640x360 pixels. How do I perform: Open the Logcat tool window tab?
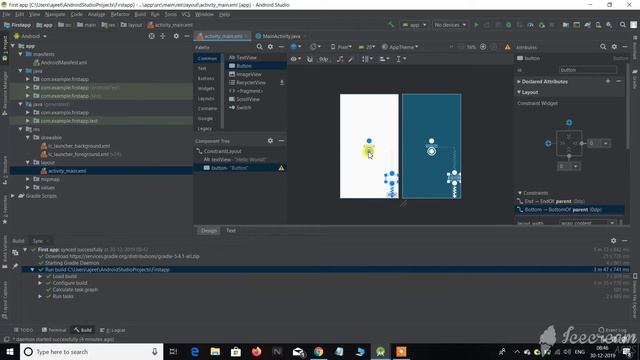coord(113,330)
